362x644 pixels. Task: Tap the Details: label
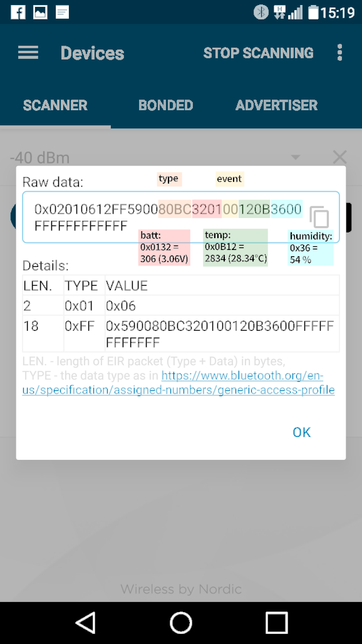pos(46,266)
